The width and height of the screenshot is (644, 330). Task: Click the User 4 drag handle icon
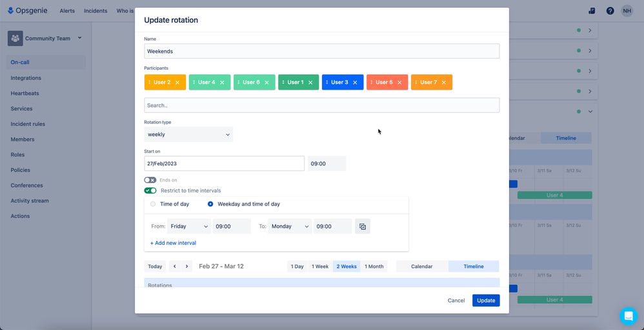[194, 82]
